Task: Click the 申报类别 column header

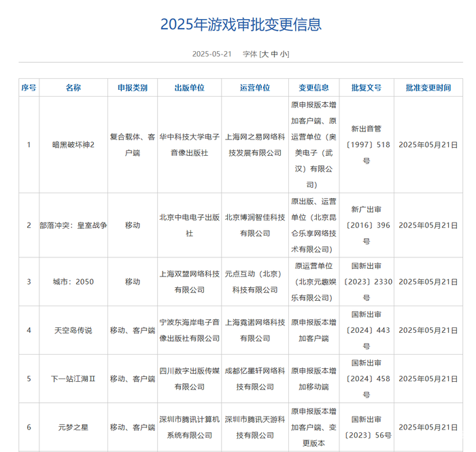Action: [x=133, y=88]
